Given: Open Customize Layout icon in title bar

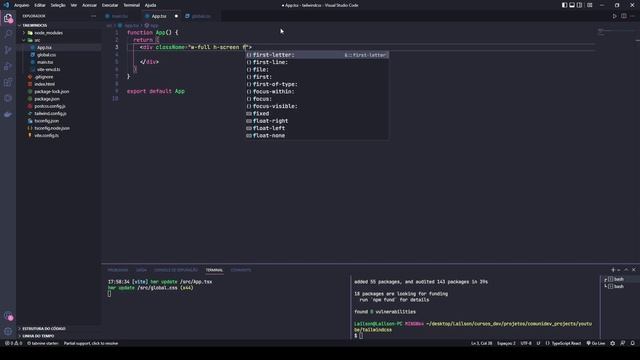Looking at the screenshot, I should [x=590, y=5].
